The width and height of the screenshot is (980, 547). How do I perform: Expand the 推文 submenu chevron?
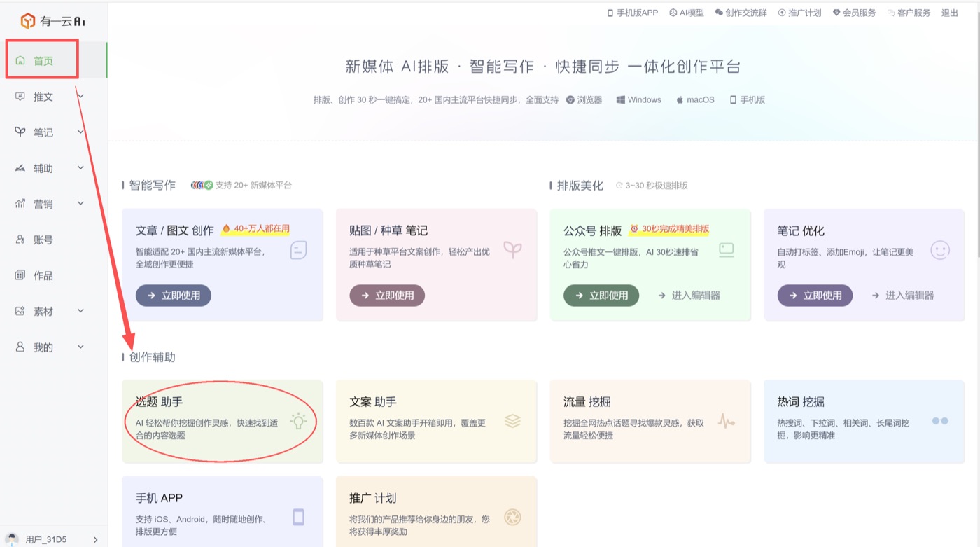point(80,97)
